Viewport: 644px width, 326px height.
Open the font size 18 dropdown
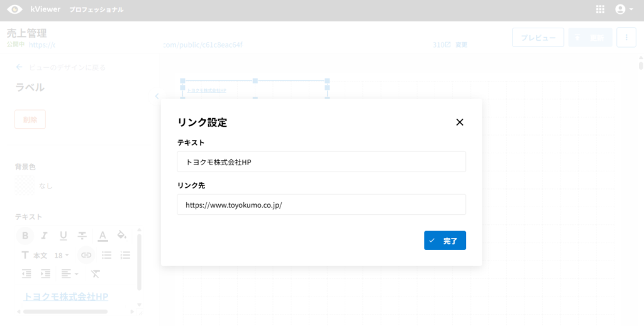tap(62, 256)
